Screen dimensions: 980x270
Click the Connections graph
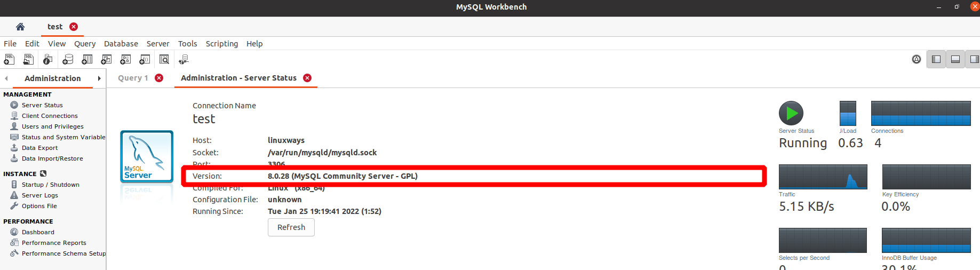[921, 113]
